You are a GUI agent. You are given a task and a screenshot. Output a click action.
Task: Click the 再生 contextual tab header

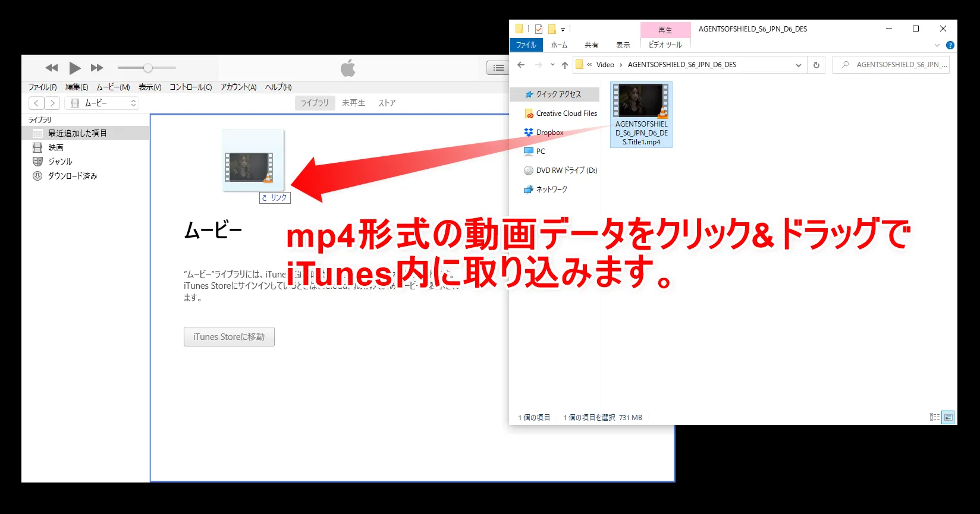(x=665, y=30)
